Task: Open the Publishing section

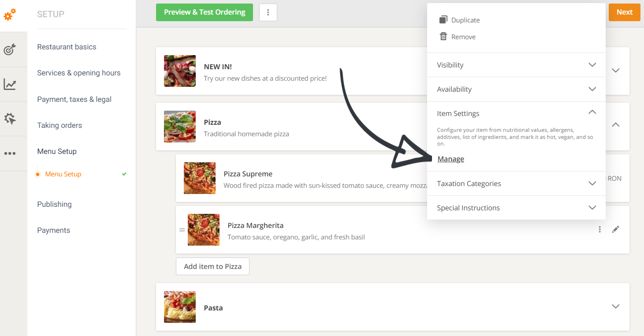Action: pyautogui.click(x=54, y=204)
